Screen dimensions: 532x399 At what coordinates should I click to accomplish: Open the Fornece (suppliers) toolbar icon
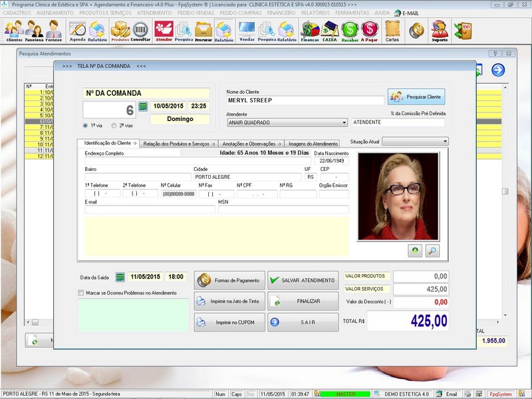[x=54, y=31]
